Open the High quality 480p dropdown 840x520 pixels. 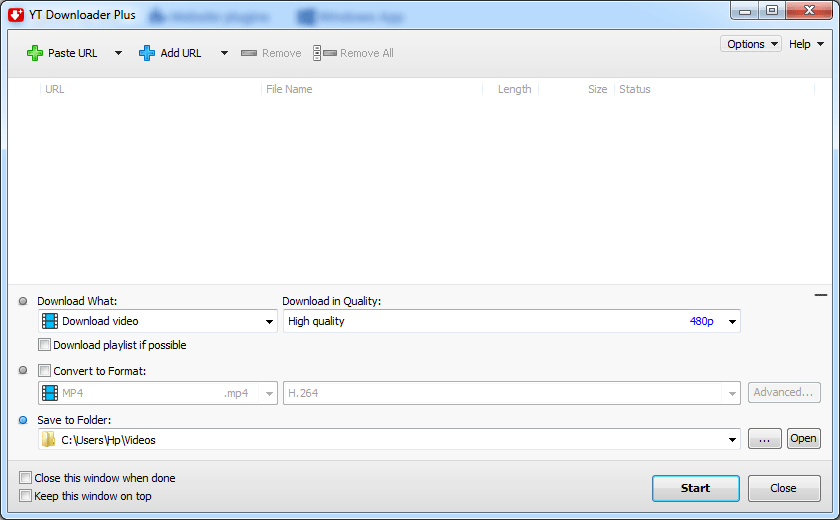(732, 321)
